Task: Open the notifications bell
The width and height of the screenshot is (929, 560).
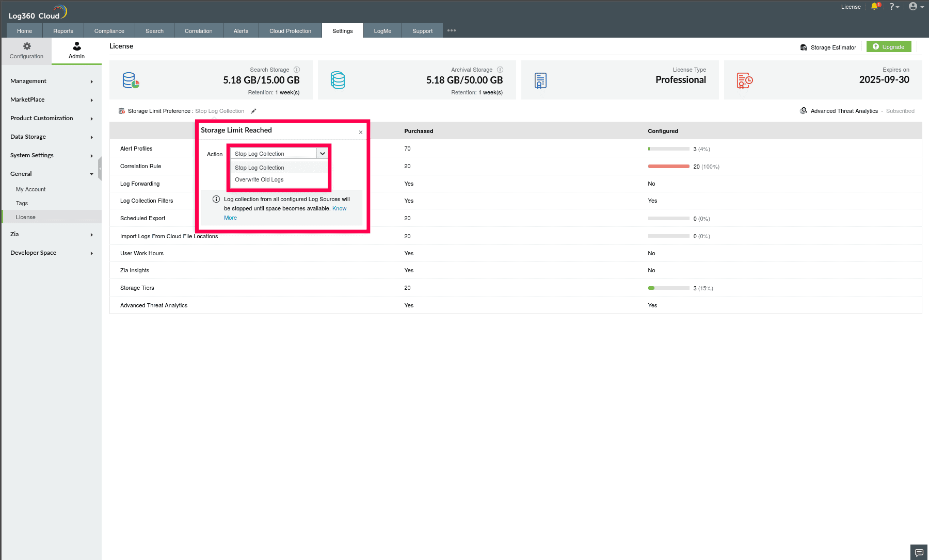Action: click(875, 7)
